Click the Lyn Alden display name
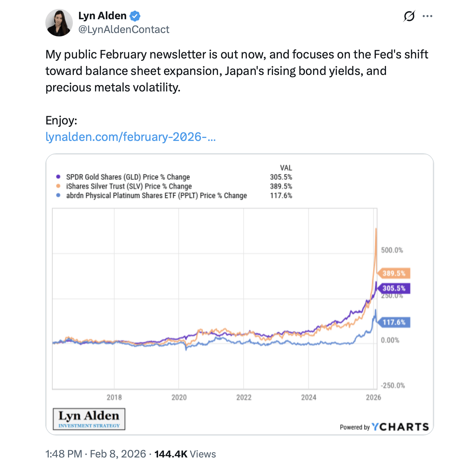Screen dimensions: 476x464 [x=102, y=16]
